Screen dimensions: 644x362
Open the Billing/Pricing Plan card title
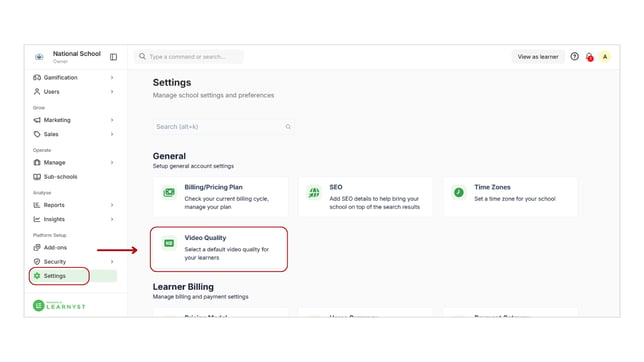[214, 187]
